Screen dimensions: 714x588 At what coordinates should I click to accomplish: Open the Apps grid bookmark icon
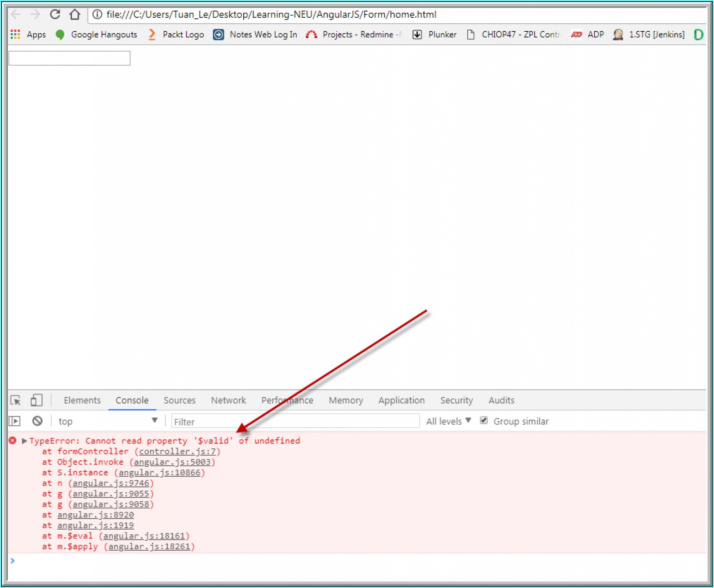[15, 34]
